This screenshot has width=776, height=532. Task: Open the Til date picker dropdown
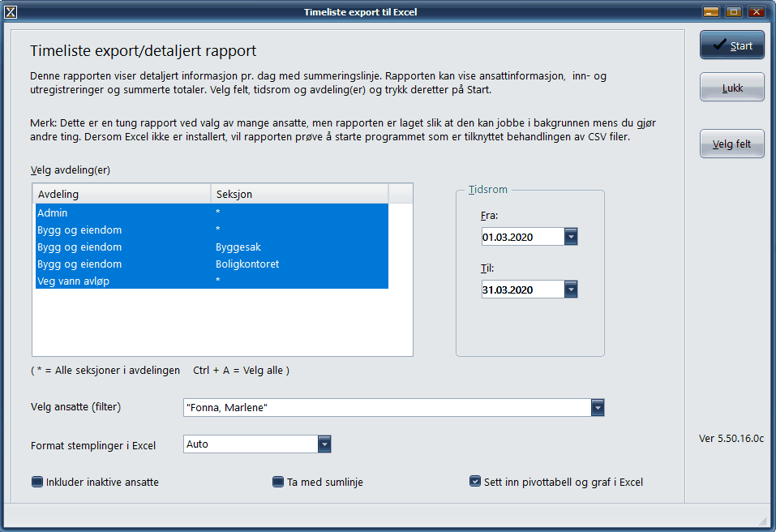click(x=571, y=290)
